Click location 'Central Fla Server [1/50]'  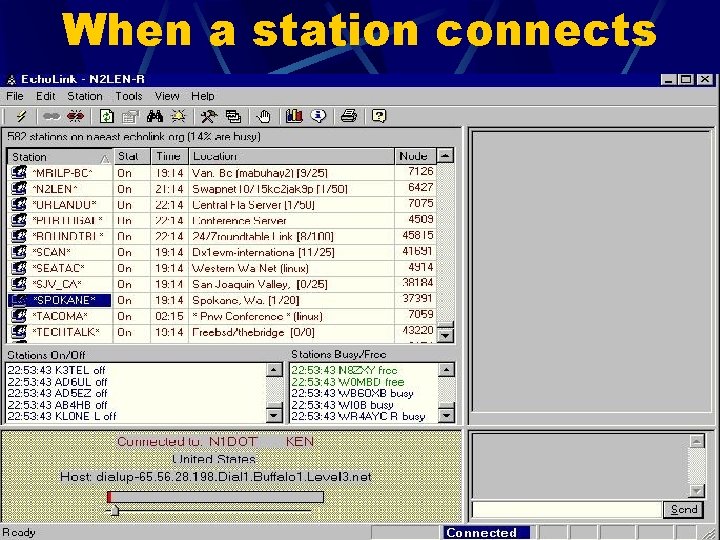pos(253,205)
